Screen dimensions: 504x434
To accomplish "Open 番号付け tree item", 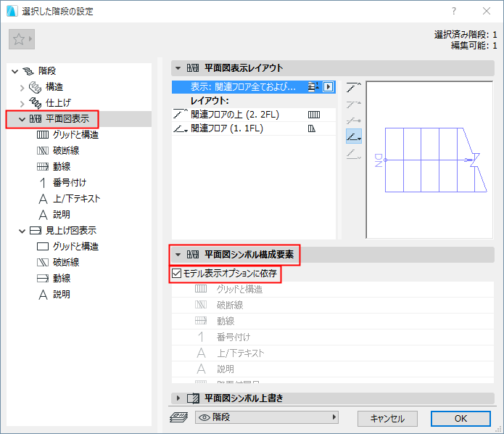I will pos(70,183).
